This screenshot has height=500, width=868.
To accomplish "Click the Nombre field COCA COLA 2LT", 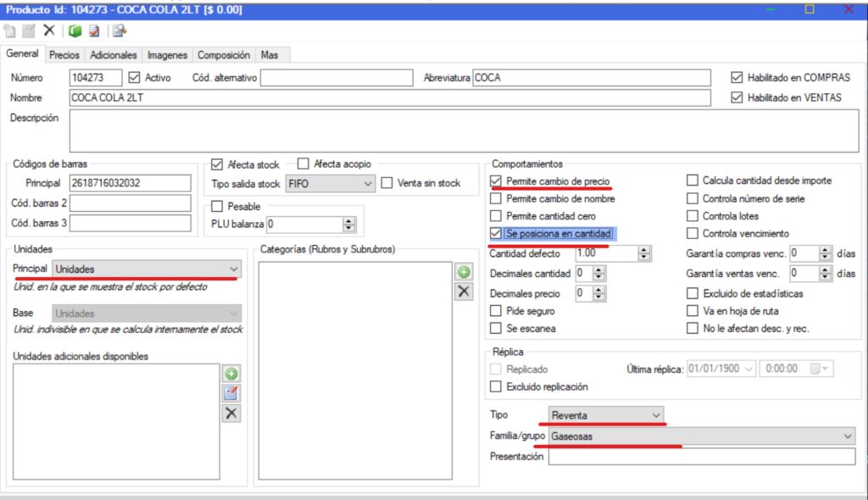I will tap(390, 97).
